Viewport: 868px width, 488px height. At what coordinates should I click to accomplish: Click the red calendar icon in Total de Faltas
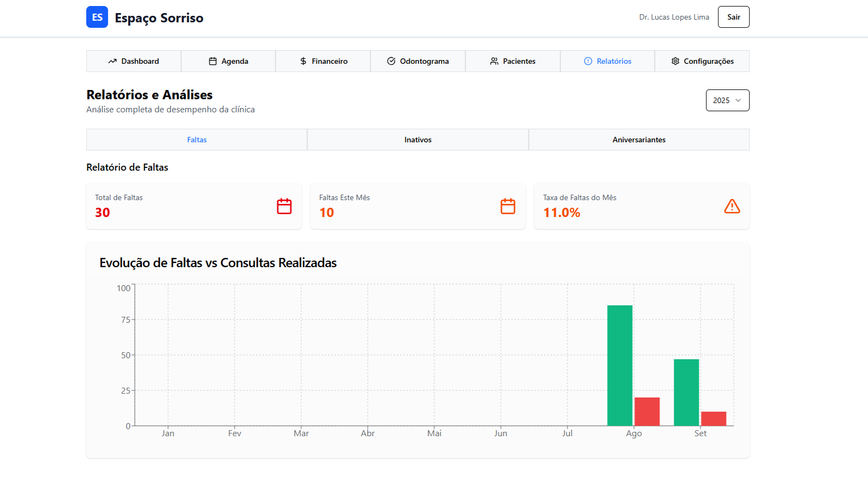pos(284,206)
